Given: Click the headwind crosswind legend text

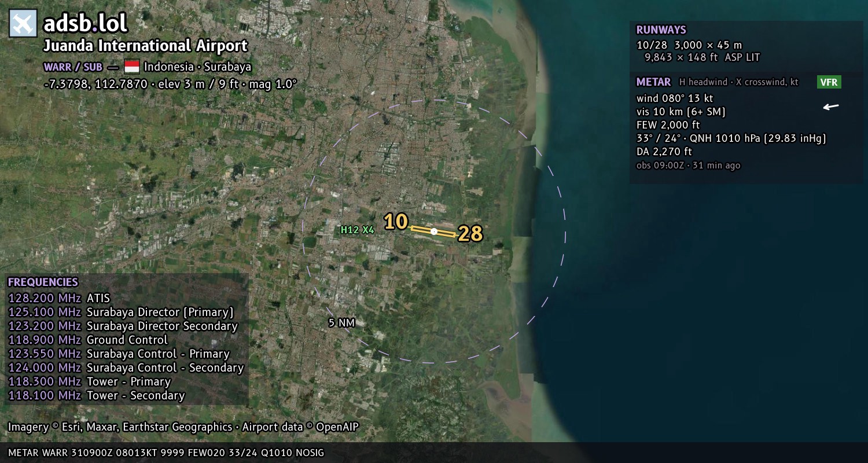Looking at the screenshot, I should coord(738,82).
